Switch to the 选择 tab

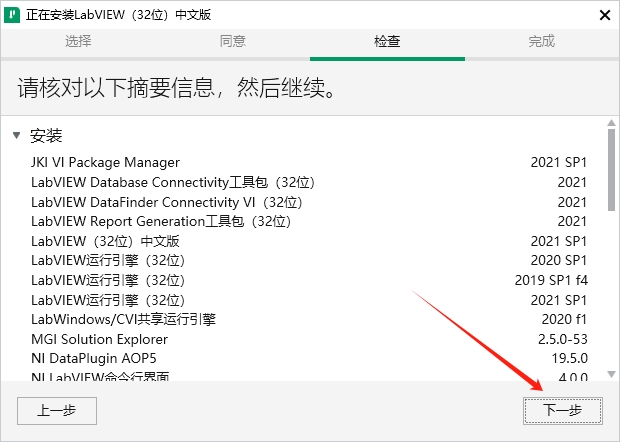pyautogui.click(x=78, y=41)
